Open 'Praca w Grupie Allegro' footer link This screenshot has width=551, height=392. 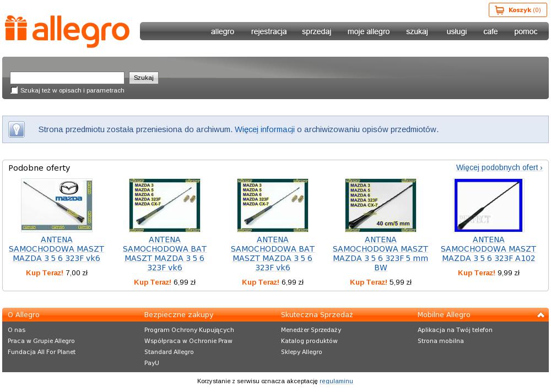pos(41,341)
